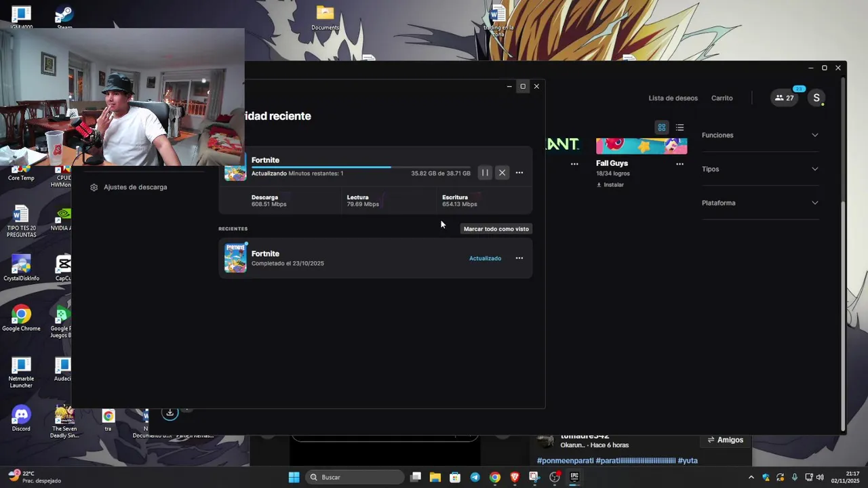Click the Fortnite download progress bar
Screen dimensions: 868x488
click(361, 167)
